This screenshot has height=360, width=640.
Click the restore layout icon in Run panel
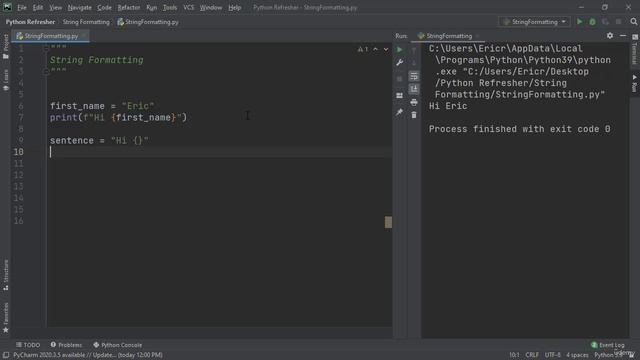click(x=400, y=96)
